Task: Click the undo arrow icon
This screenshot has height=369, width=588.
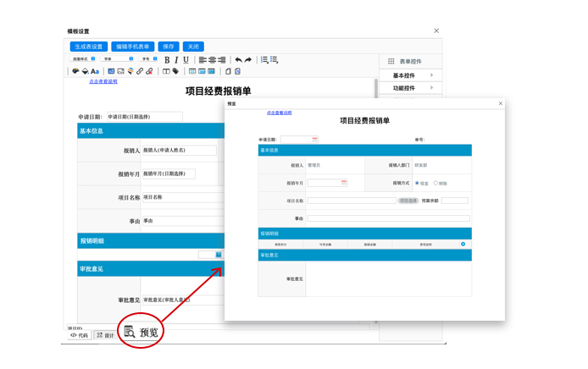Action: coord(238,60)
